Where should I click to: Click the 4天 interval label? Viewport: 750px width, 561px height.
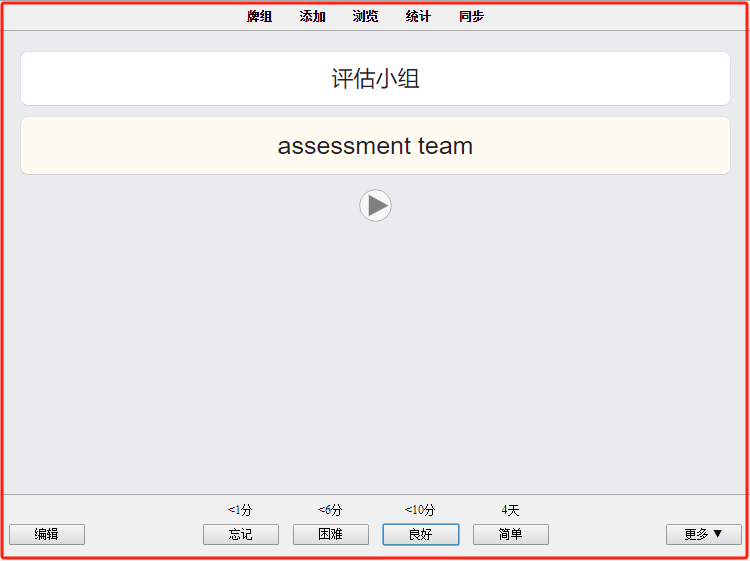point(510,510)
